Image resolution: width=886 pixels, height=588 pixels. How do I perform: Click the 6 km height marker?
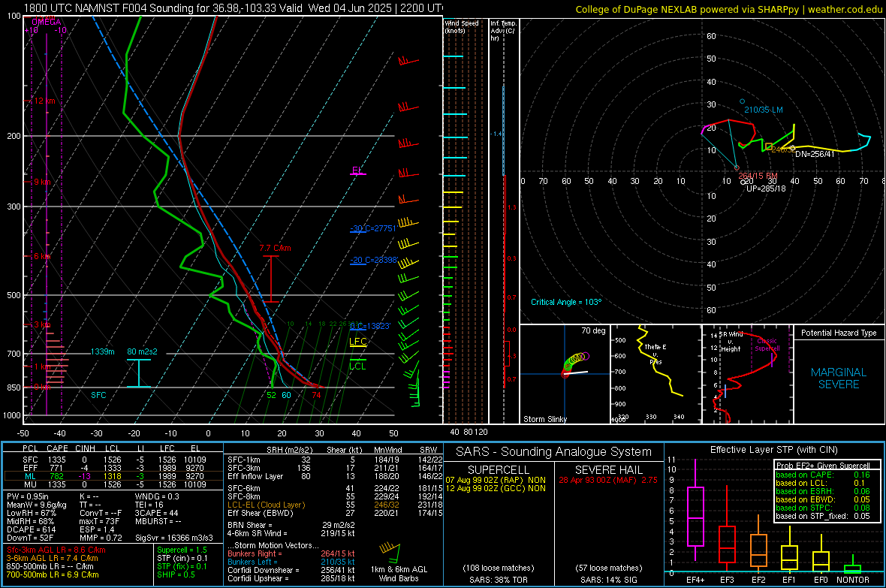coord(43,256)
